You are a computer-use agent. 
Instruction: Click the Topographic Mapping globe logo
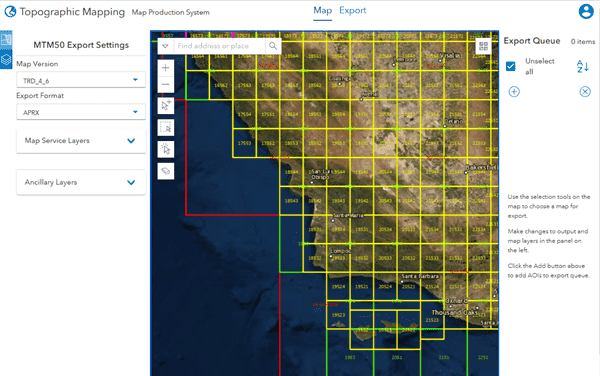[10, 12]
